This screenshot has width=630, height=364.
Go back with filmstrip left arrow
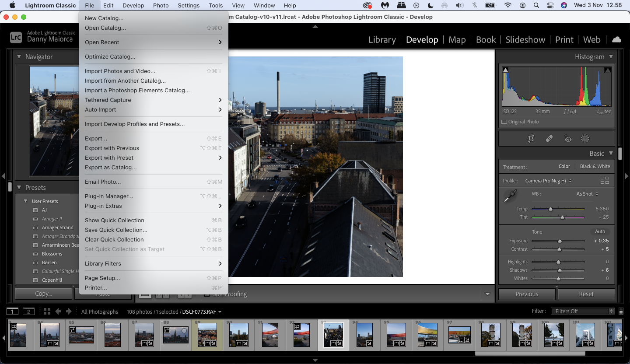58,311
